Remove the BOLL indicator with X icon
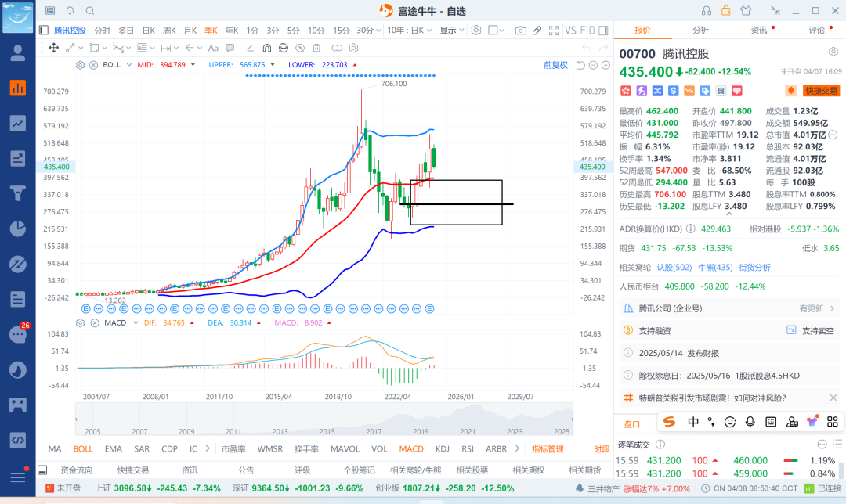 [93, 65]
